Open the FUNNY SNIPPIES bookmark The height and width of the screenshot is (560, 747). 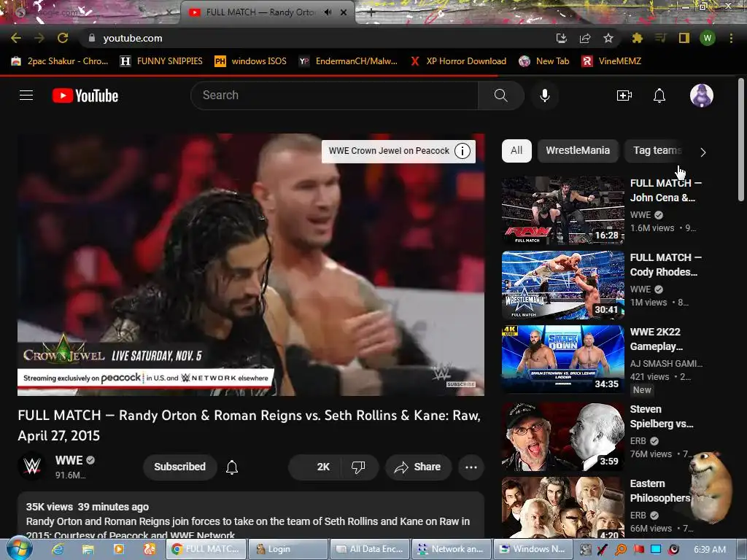pos(161,61)
